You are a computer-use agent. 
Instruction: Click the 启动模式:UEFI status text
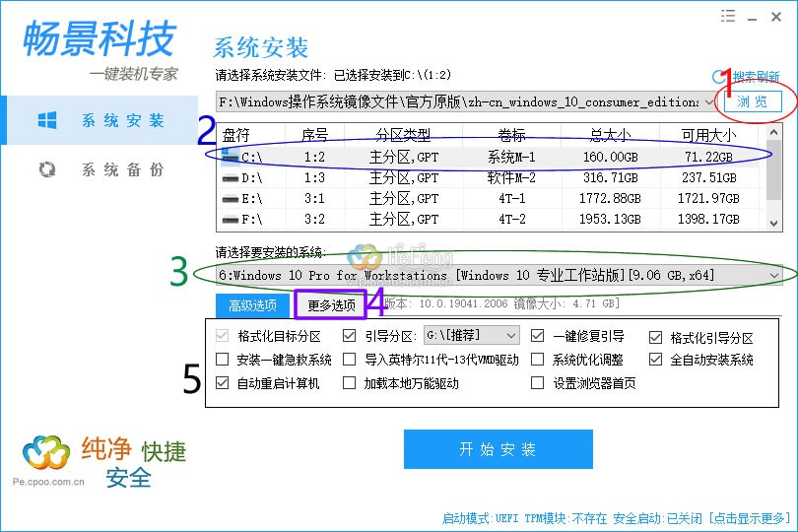click(x=481, y=518)
